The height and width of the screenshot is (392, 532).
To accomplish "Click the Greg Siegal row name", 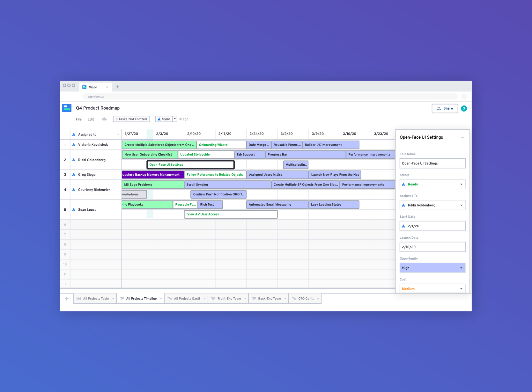I will tap(87, 175).
